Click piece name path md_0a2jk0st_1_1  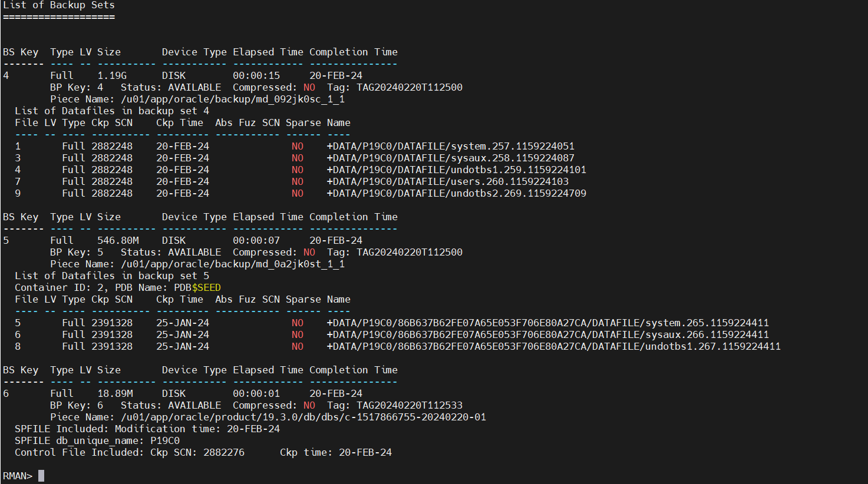tap(233, 264)
